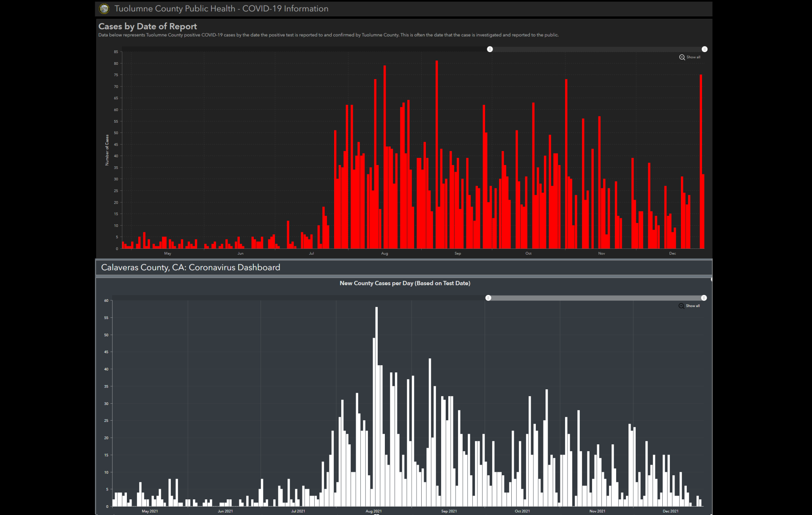
Task: Click the Calaveras chart zoom scrollbar selected range
Action: tap(595, 298)
